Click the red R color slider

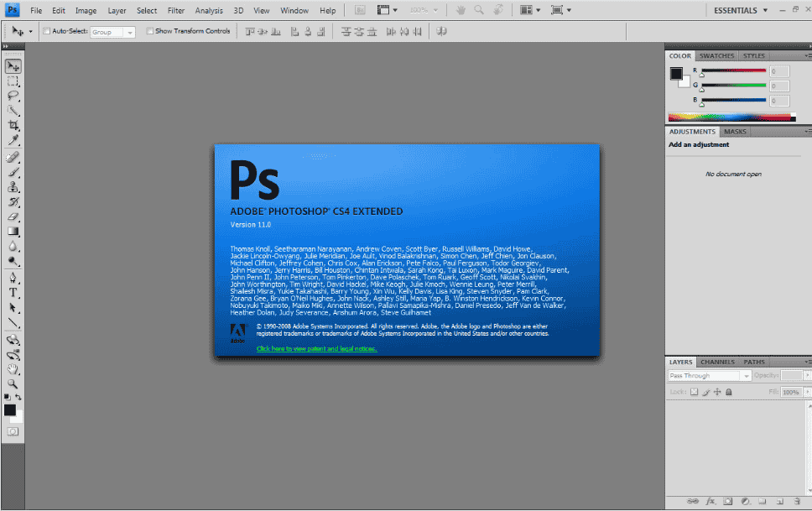(x=733, y=70)
